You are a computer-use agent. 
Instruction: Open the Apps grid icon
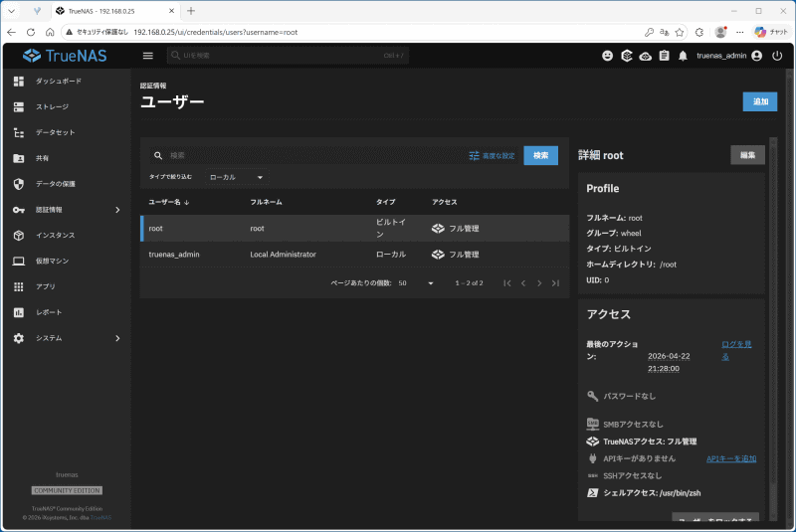(19, 286)
